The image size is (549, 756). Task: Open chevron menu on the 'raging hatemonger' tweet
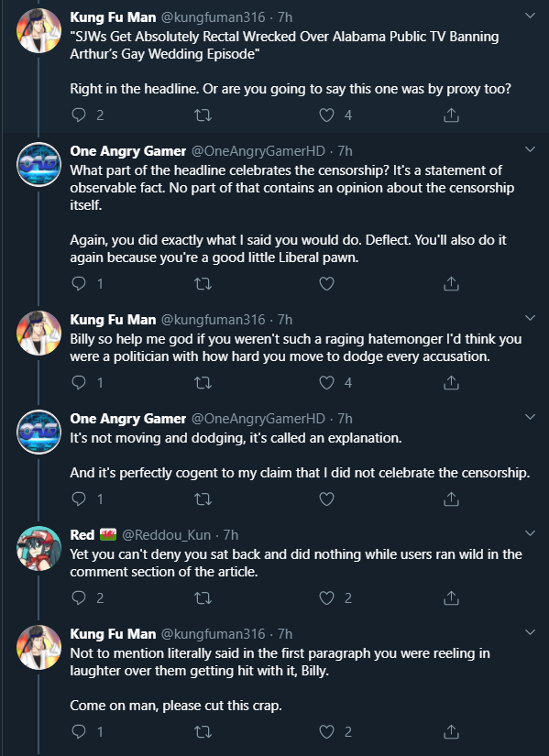click(530, 318)
